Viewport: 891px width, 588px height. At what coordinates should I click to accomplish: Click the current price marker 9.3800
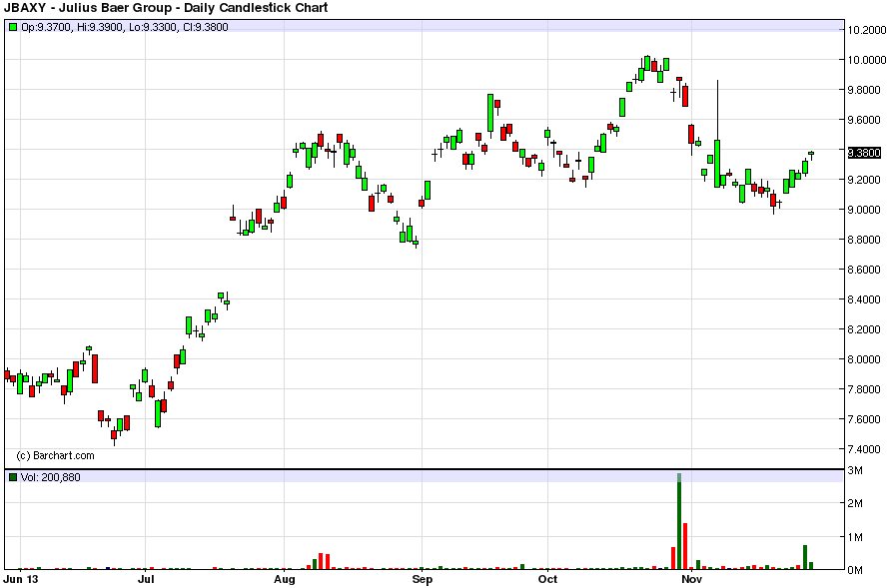(x=864, y=153)
